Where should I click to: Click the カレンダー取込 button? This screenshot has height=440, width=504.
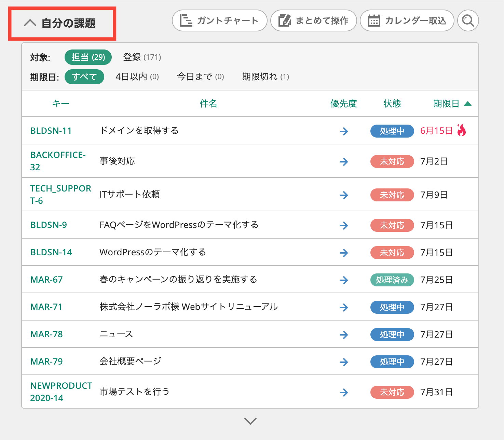[407, 20]
